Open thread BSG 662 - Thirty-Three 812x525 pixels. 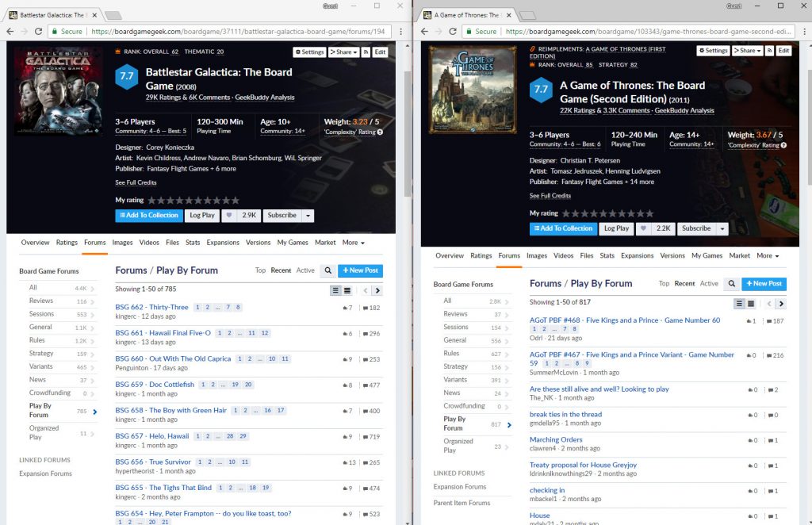tap(151, 307)
